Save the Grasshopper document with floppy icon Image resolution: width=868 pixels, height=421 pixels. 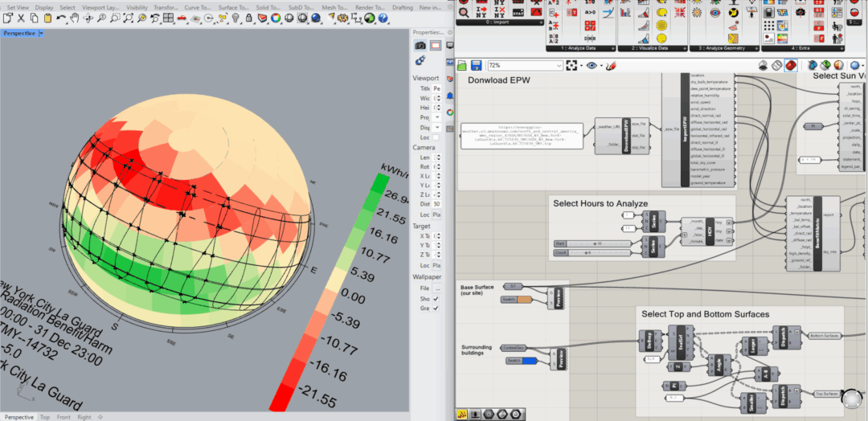(x=476, y=65)
